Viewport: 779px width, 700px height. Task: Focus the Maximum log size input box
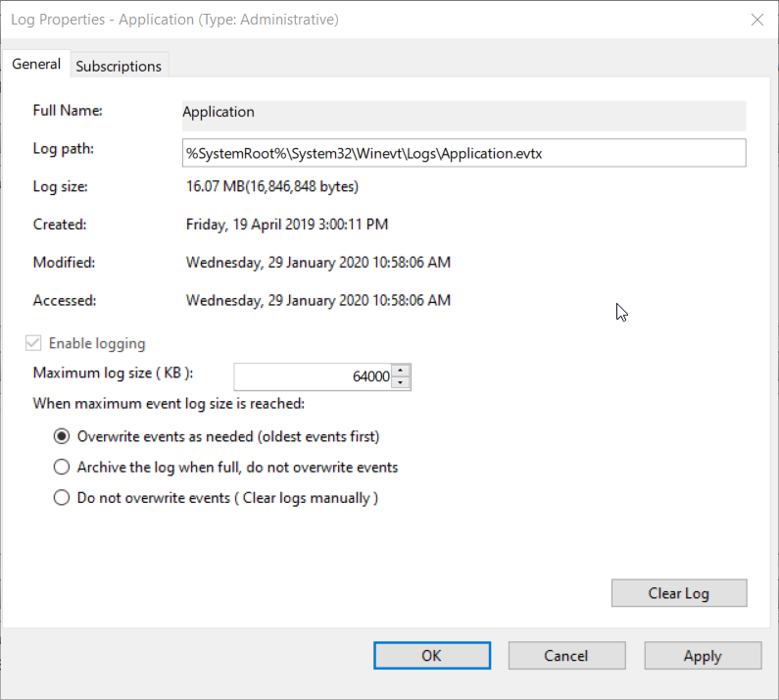pyautogui.click(x=314, y=376)
